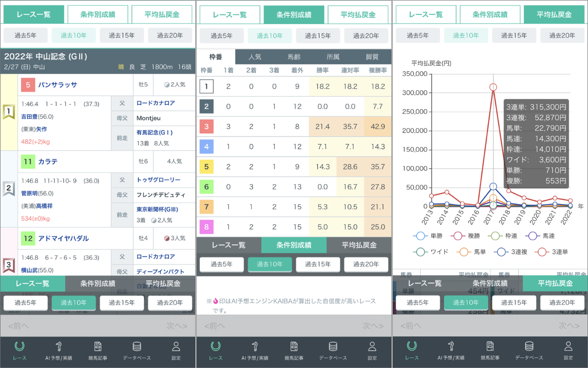Open the 設定 person icon in right panel
The image size is (588, 368).
pos(568,346)
